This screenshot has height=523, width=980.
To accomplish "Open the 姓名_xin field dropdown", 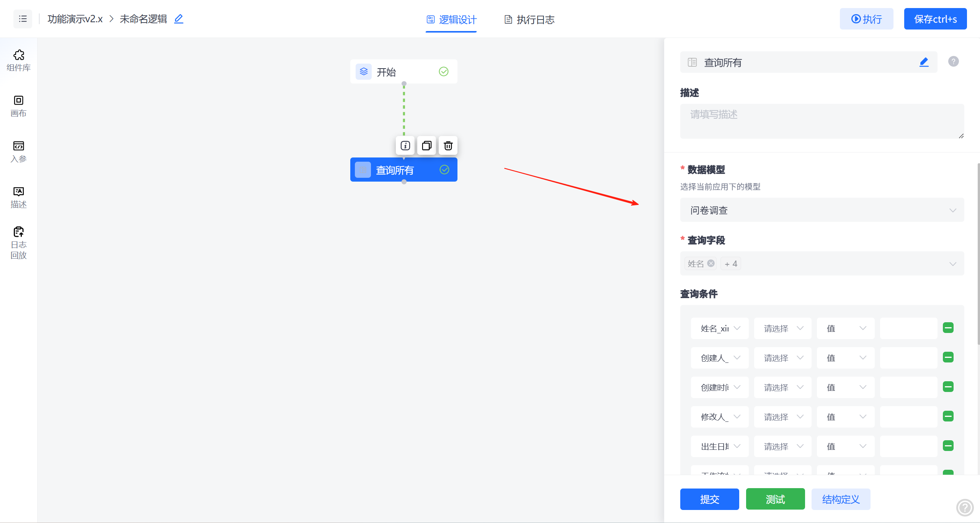I will [x=720, y=328].
